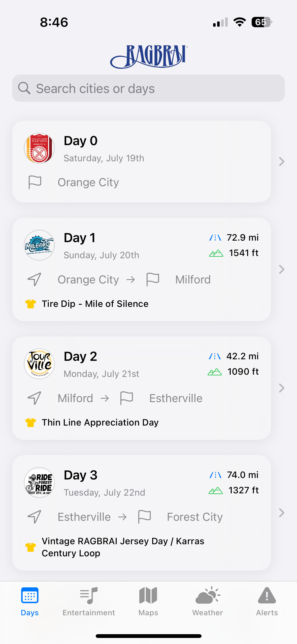Select the Ride Forest Ride logo
Image resolution: width=297 pixels, height=644 pixels.
point(39,482)
